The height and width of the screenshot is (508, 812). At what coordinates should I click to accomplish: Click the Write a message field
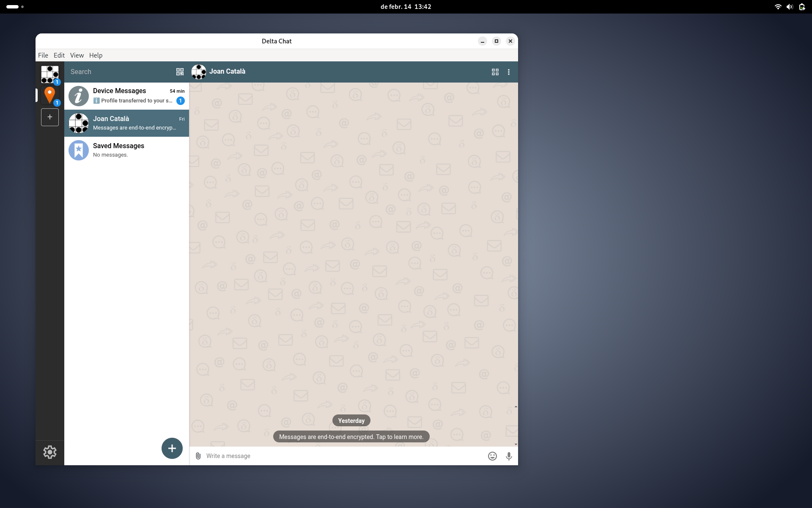[296, 456]
